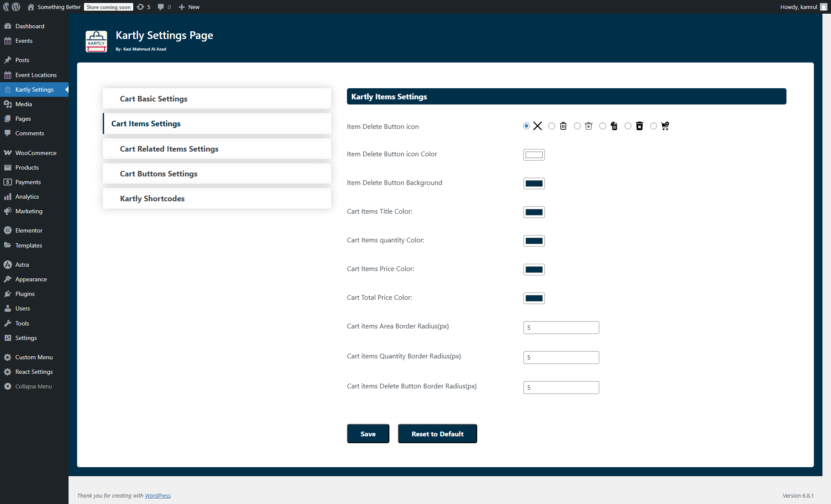Screen dimensions: 831x504
Task: Open Kartly Shortcodes tab
Action: 217,198
